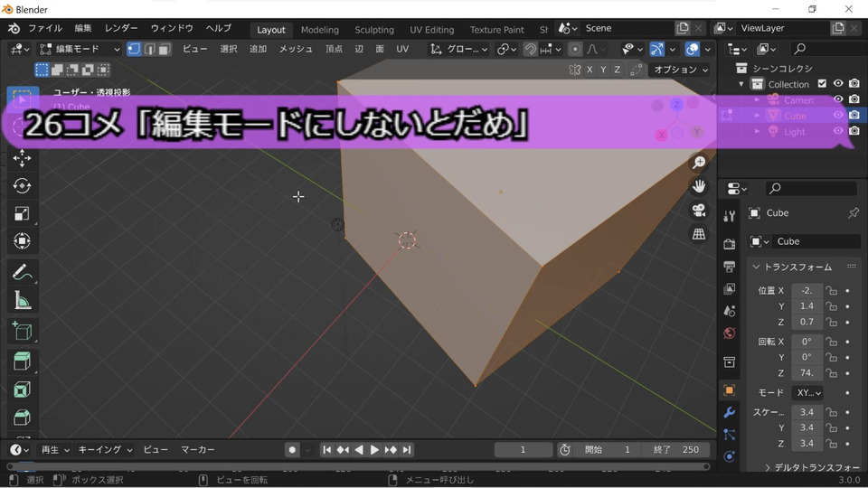
Task: Select the Inset Faces tool
Action: (22, 389)
